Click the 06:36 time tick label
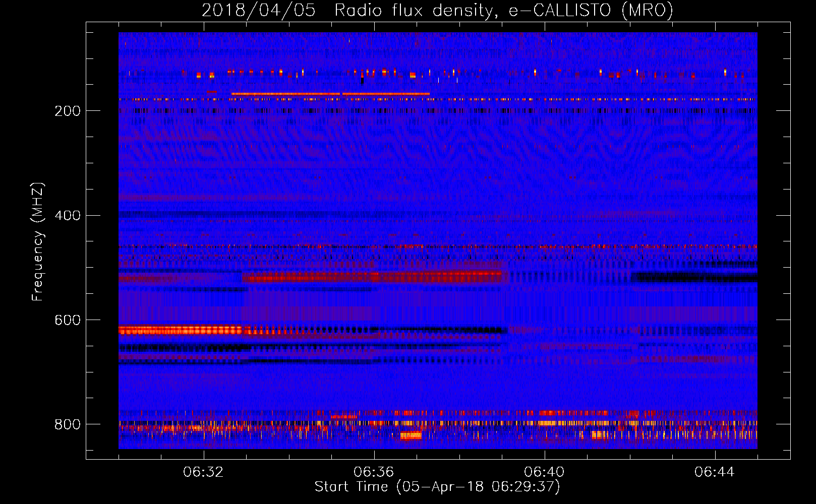This screenshot has width=816, height=504. 374,472
